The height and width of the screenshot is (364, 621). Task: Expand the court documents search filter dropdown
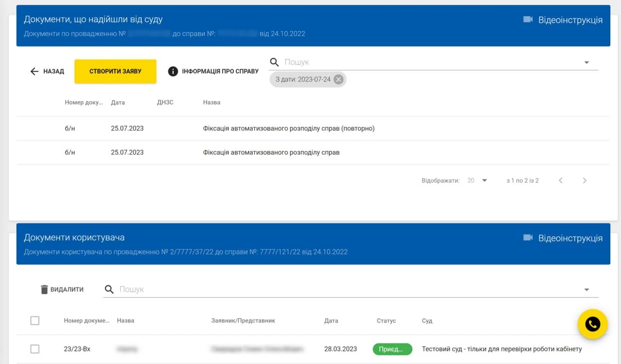(587, 63)
